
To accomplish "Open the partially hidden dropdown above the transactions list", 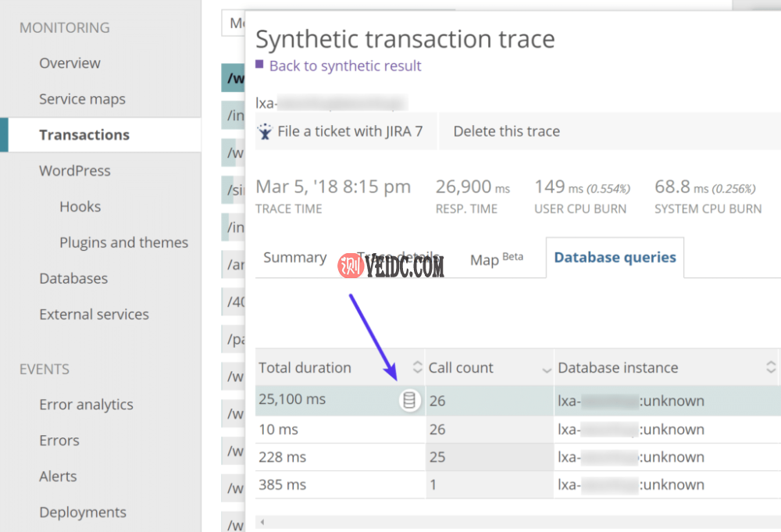I will pos(233,23).
